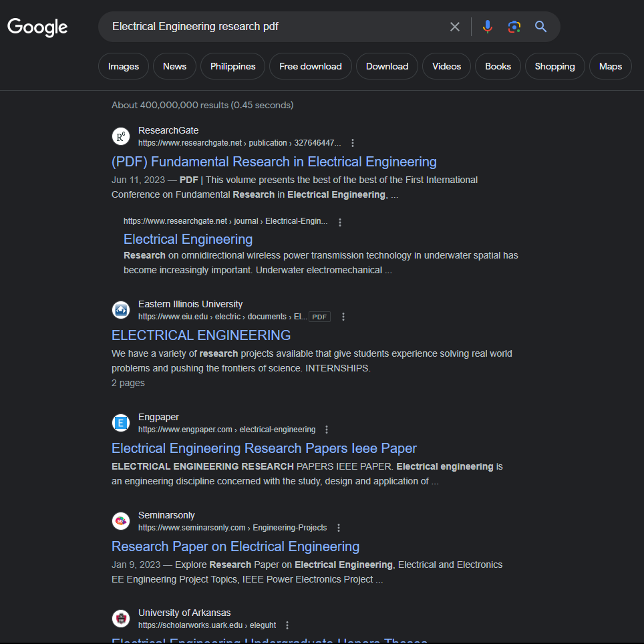Viewport: 644px width, 644px height.
Task: Apply the Philippines filter chip
Action: pyautogui.click(x=233, y=66)
